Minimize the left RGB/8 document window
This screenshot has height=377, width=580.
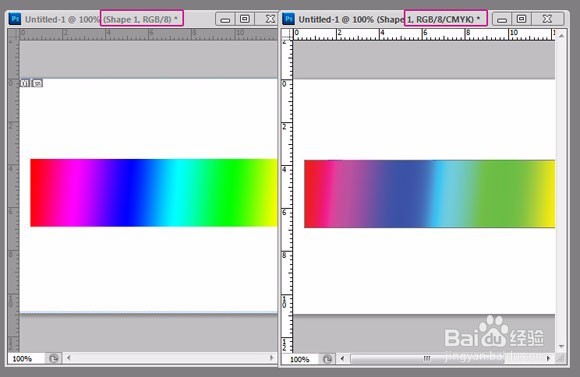(225, 19)
